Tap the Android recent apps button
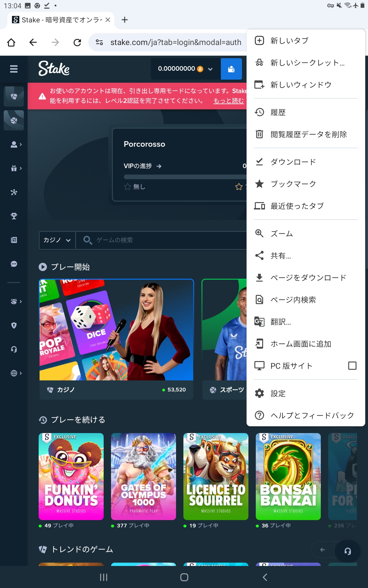This screenshot has height=588, width=368. tap(104, 577)
